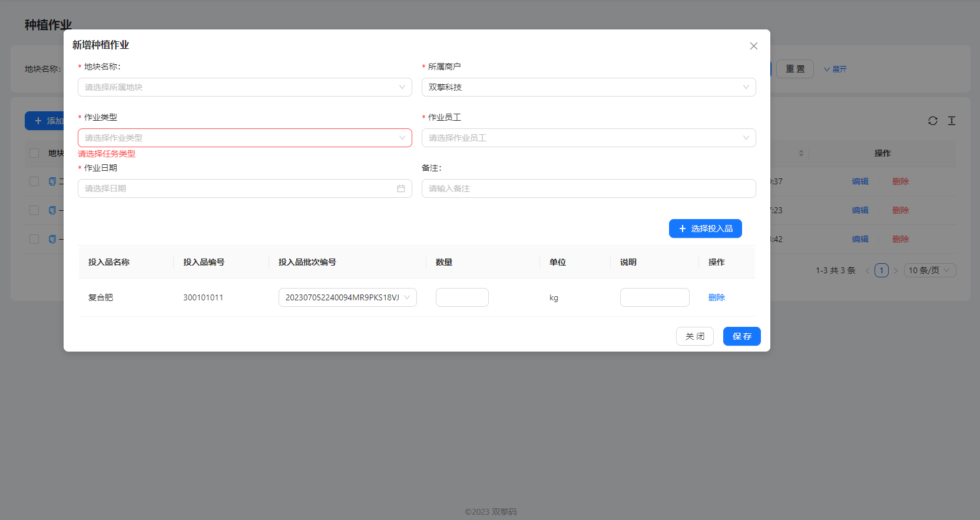The image size is (980, 520).
Task: Focus the 数量 input for 复合肥
Action: [x=462, y=297]
